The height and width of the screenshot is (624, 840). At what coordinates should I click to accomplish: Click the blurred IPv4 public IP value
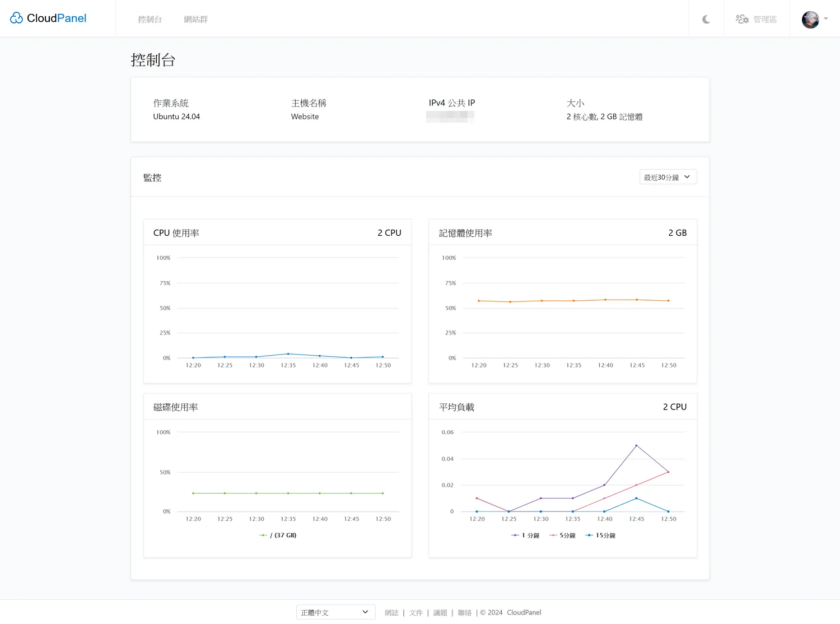point(450,116)
